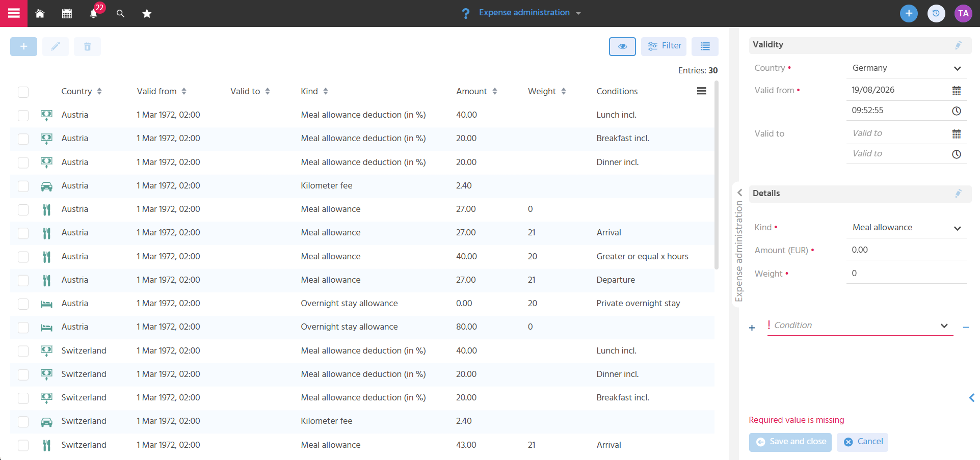Click the Cancel button
Viewport: 980px width, 460px height.
(x=862, y=442)
